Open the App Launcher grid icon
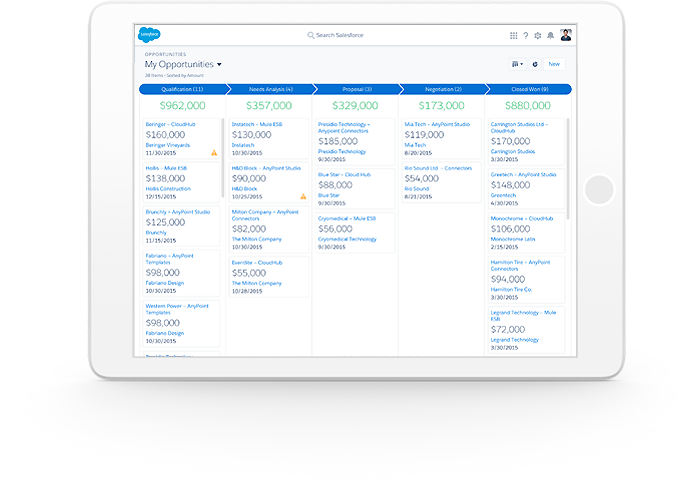 click(x=514, y=35)
